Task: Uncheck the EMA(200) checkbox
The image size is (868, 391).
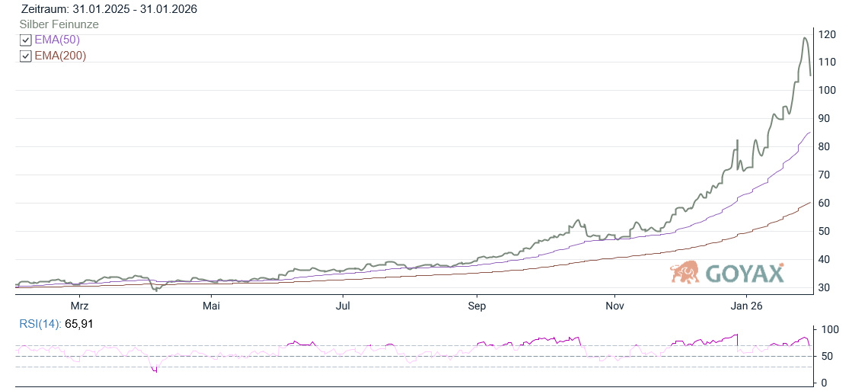Action: [25, 56]
